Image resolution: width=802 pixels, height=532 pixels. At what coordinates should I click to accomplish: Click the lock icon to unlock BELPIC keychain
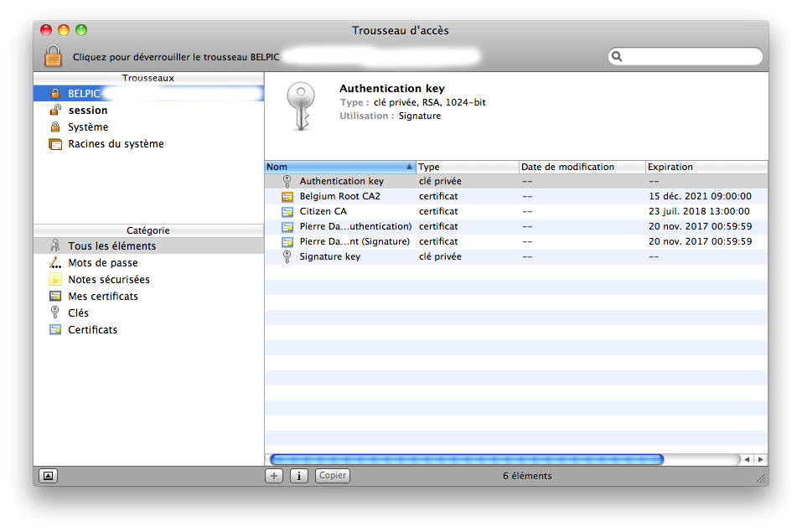click(53, 55)
